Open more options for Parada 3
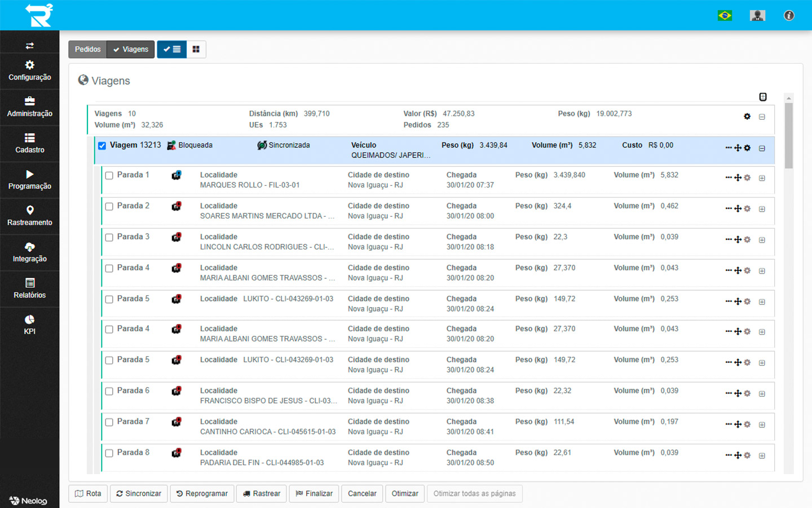Screen dimensions: 812x508 click(729, 239)
